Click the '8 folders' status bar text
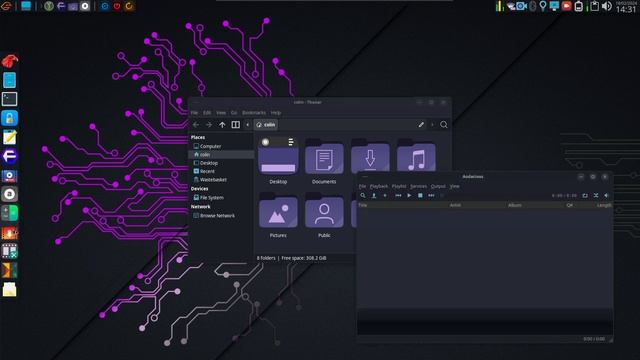 pos(266,258)
